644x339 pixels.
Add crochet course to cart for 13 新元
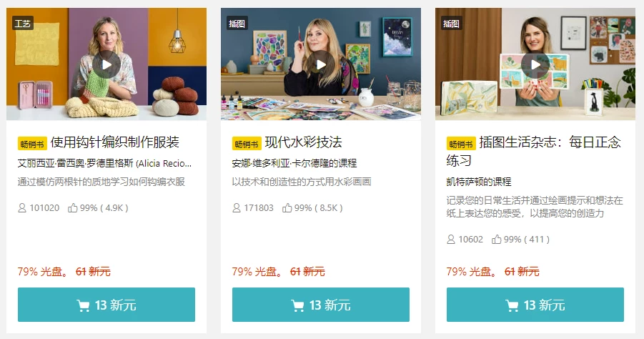(106, 305)
